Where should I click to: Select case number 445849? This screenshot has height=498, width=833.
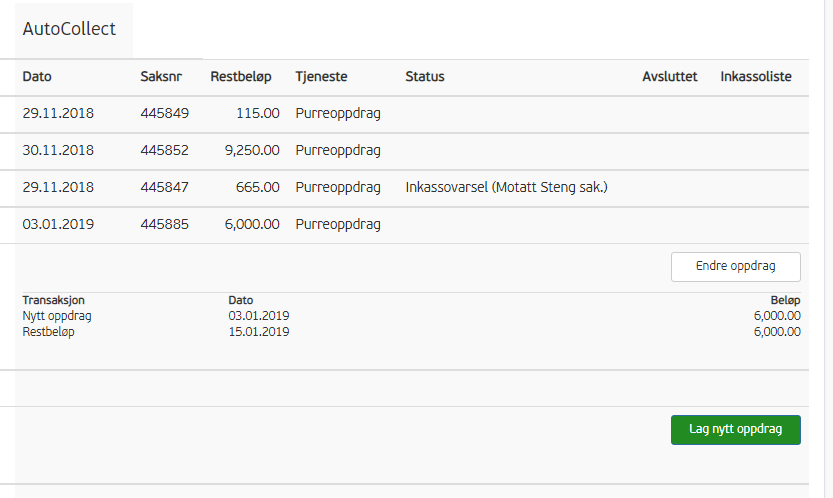coord(165,114)
